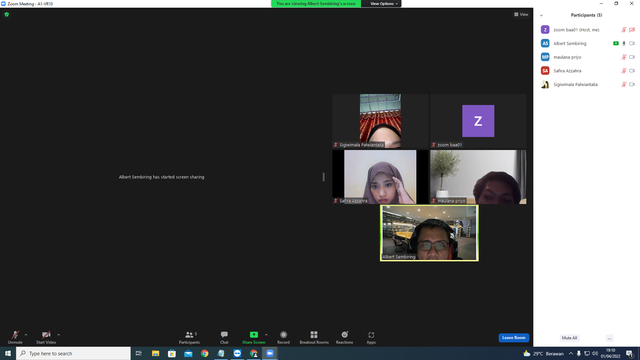Open the Windows notification center icon
This screenshot has width=640, height=360.
630,353
